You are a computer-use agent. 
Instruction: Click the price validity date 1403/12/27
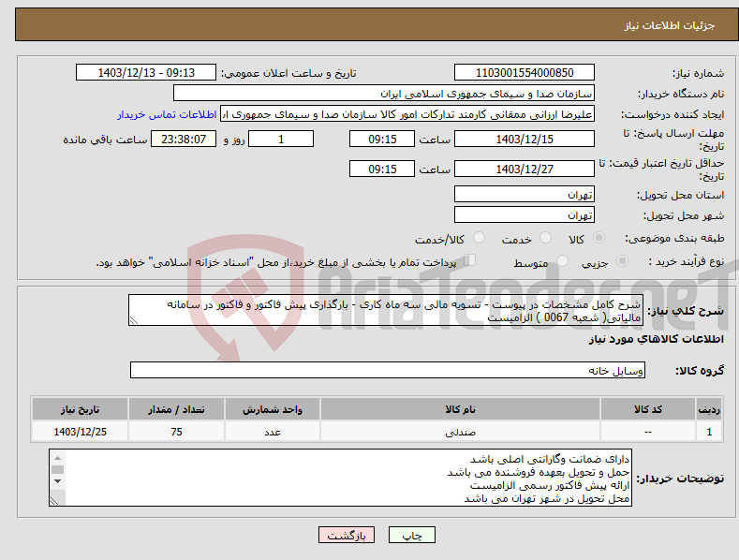pyautogui.click(x=525, y=169)
